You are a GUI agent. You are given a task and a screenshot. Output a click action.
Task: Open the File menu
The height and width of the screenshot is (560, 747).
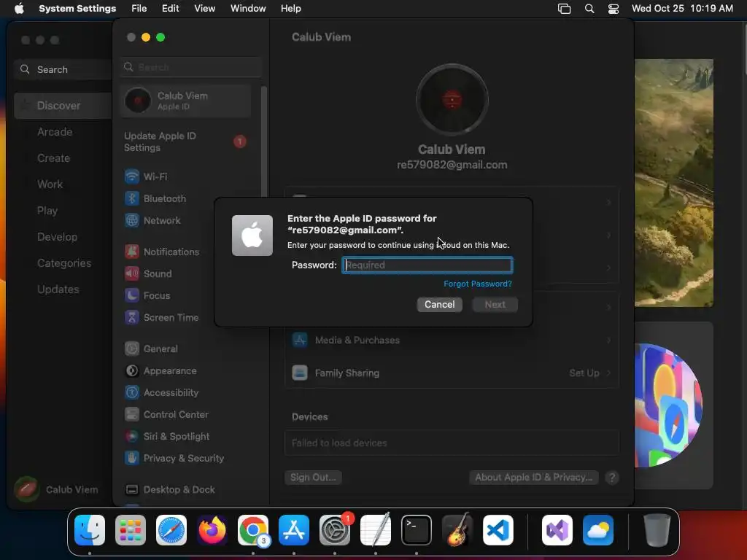point(139,9)
